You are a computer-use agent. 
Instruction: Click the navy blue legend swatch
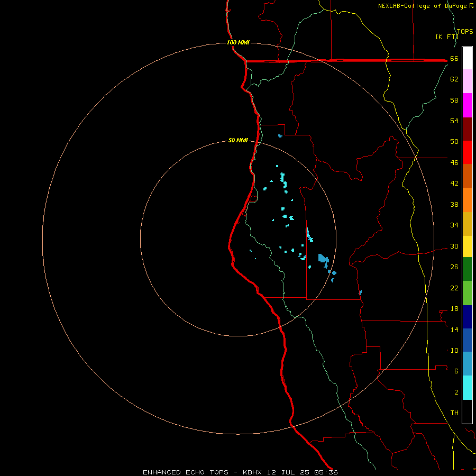click(467, 317)
